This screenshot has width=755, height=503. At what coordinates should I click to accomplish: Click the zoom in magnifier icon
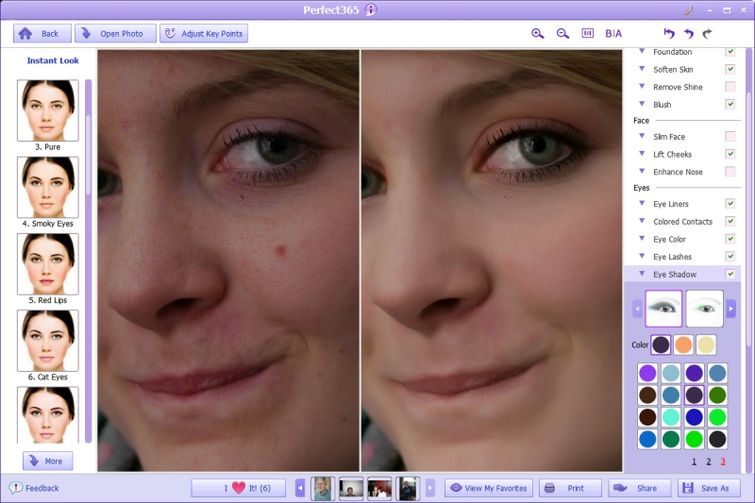(x=537, y=33)
